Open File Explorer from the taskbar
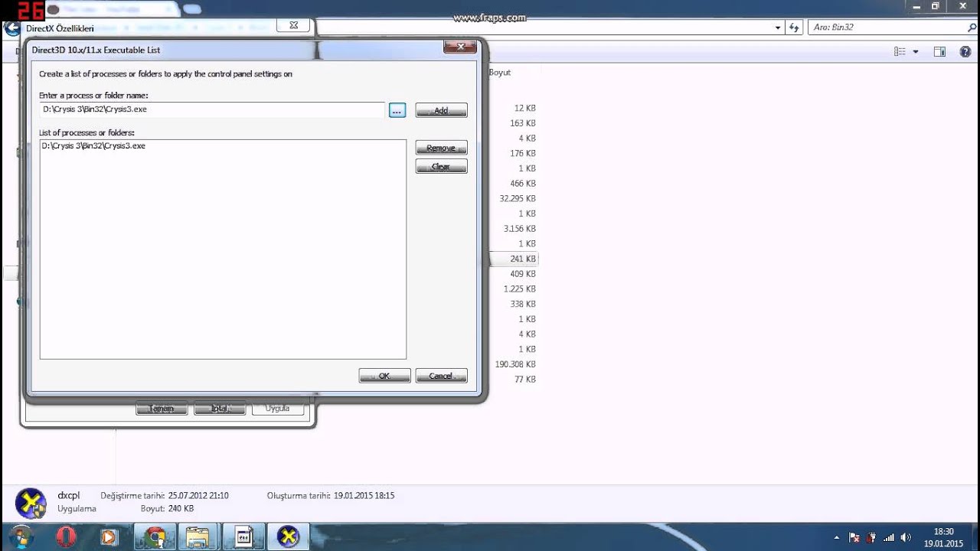This screenshot has width=980, height=551. click(x=198, y=536)
